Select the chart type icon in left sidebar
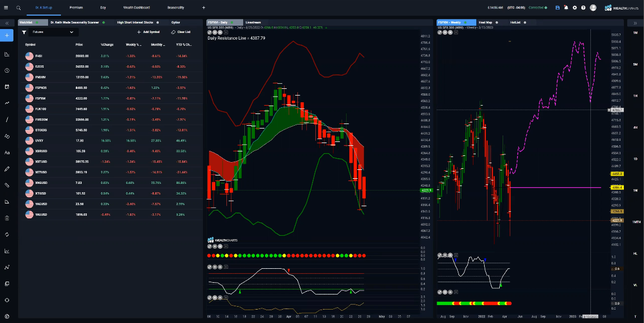Screen dimensions: 644x323 coord(7,54)
